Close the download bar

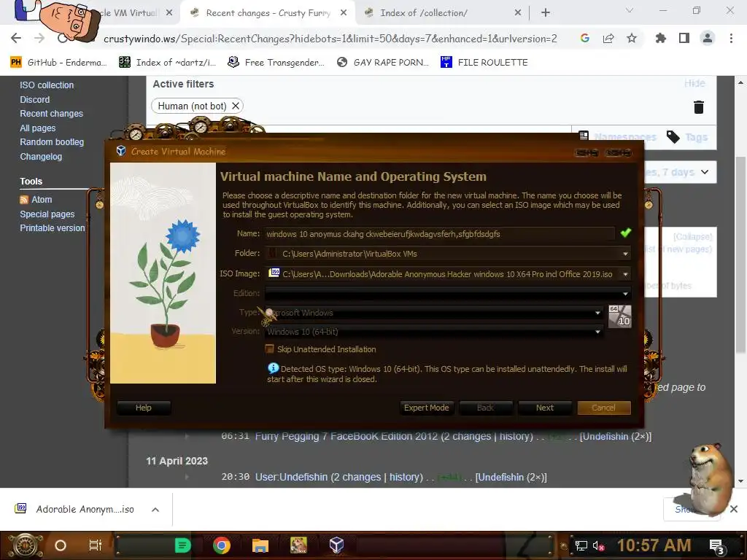734,509
